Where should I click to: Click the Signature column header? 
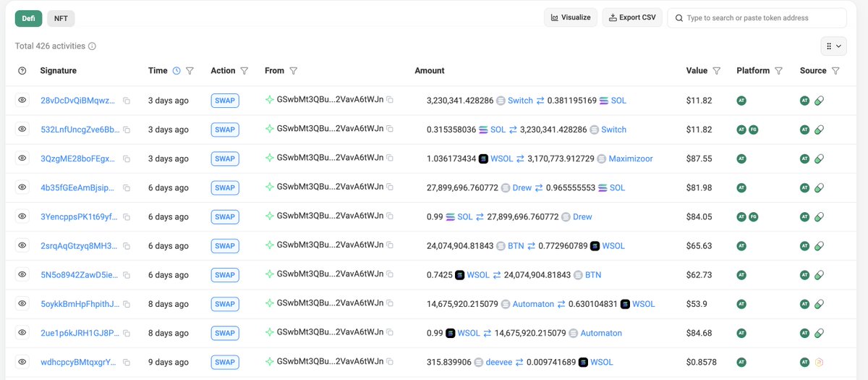tap(58, 71)
